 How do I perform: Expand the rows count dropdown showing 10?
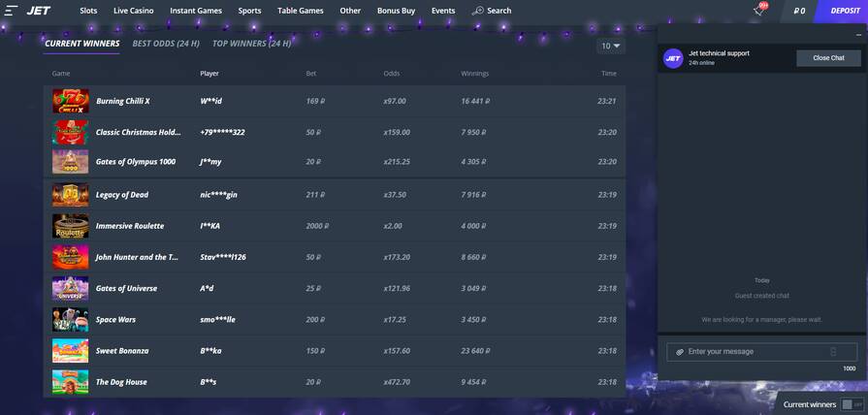(611, 46)
